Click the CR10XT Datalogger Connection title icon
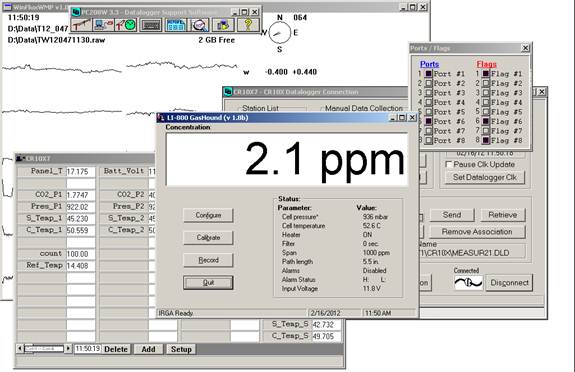 pos(228,91)
